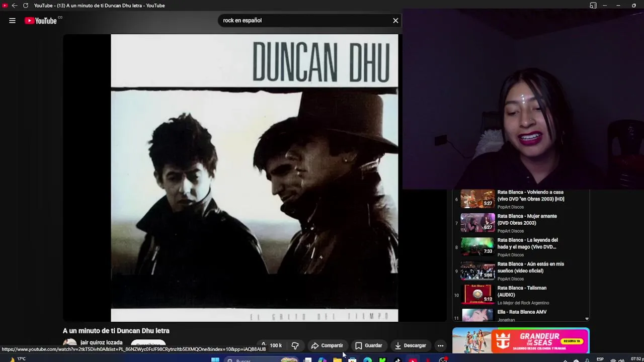Open the weather widget showing 17°C
Image resolution: width=644 pixels, height=362 pixels.
(x=16, y=359)
